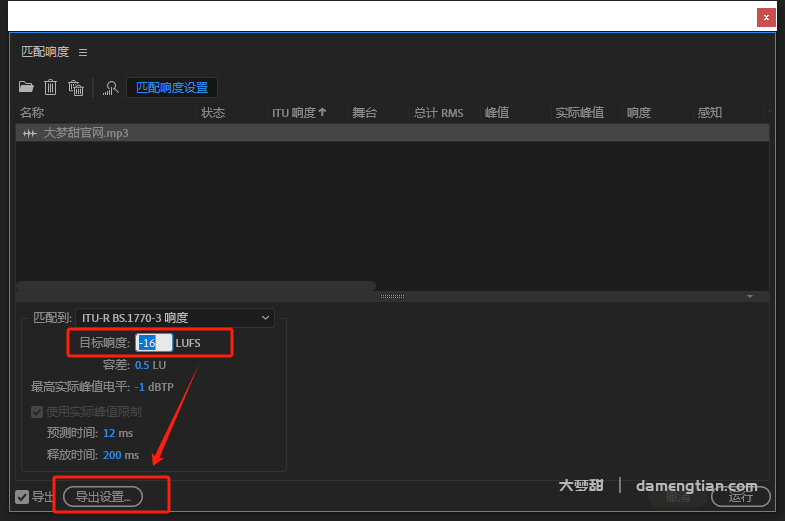Click the horizontal scrollbar under file list
The image size is (785, 521).
[x=196, y=286]
